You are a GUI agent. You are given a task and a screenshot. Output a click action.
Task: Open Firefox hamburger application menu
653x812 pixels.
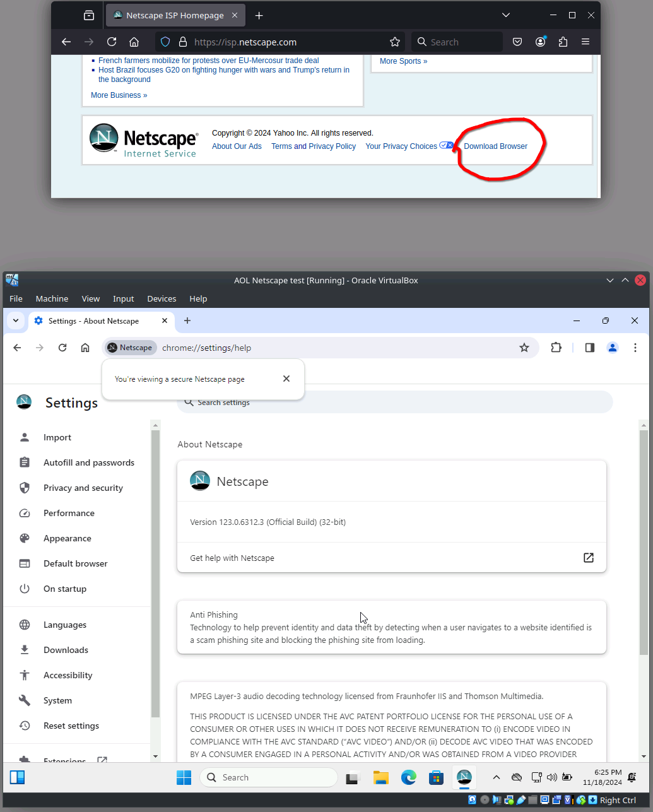[x=585, y=42]
